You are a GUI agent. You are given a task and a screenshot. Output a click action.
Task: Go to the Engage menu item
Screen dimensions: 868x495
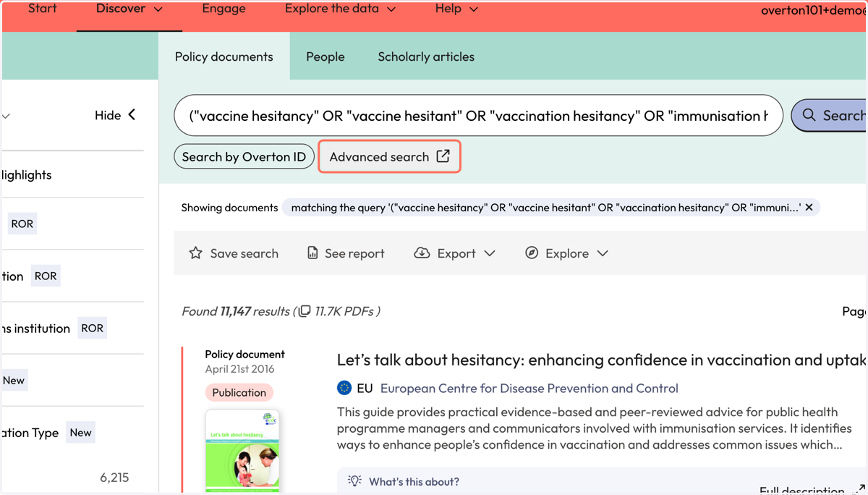(224, 9)
